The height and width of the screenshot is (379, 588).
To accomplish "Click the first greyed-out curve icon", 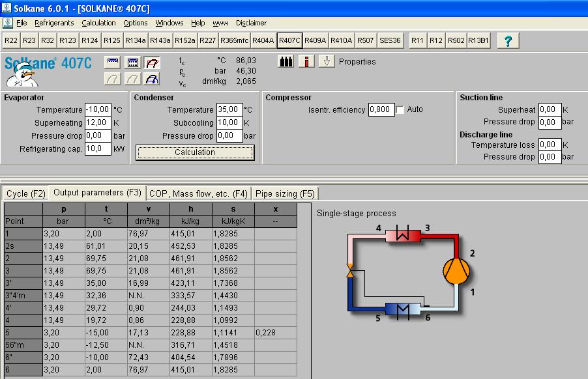I will coord(113,79).
